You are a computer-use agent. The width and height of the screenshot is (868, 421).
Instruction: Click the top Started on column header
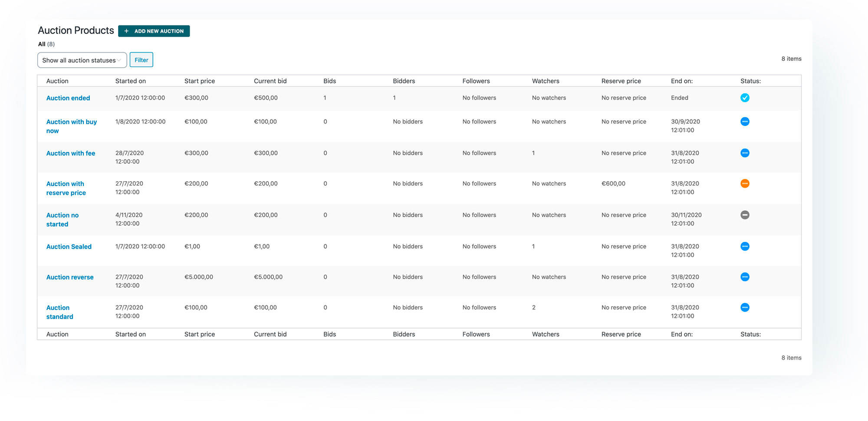pyautogui.click(x=131, y=81)
